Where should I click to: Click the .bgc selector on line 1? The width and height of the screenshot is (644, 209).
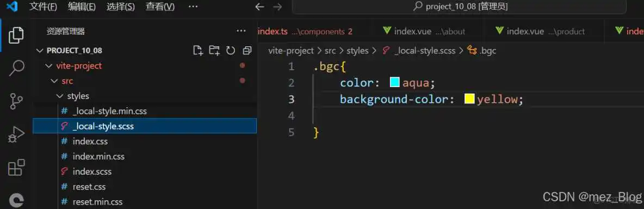326,66
